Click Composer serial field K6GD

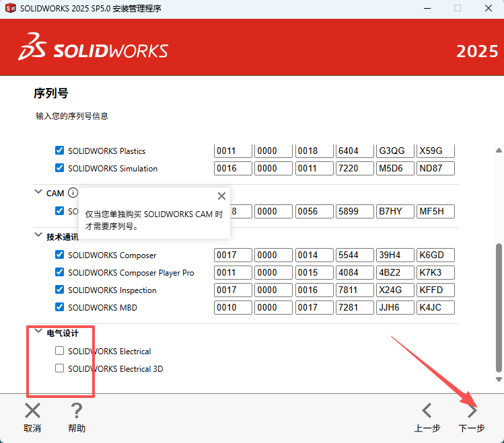pyautogui.click(x=435, y=255)
